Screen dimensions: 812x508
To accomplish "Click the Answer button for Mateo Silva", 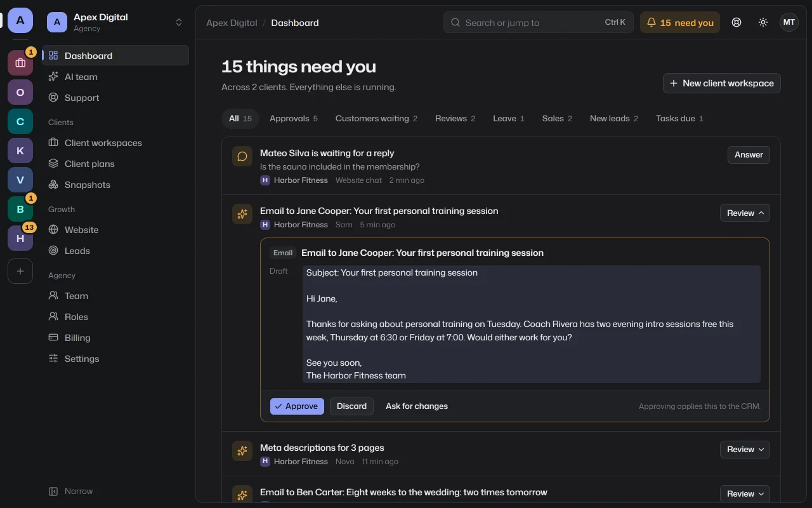I will pyautogui.click(x=749, y=155).
